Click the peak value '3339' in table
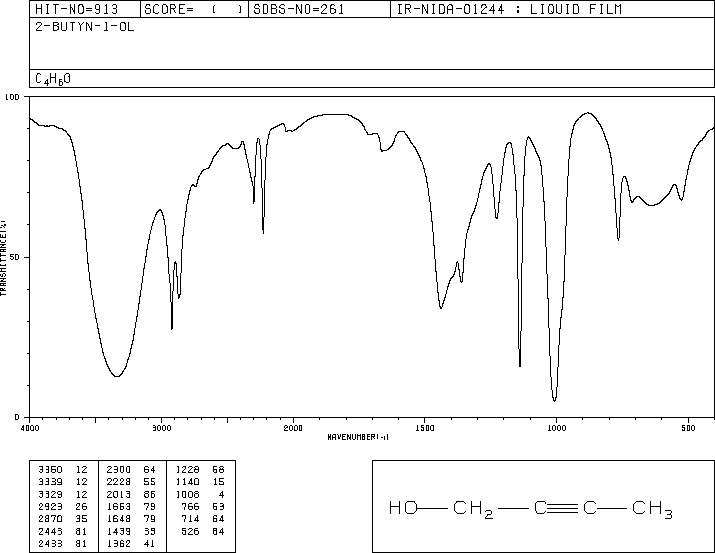The width and height of the screenshot is (715, 553). [51, 482]
